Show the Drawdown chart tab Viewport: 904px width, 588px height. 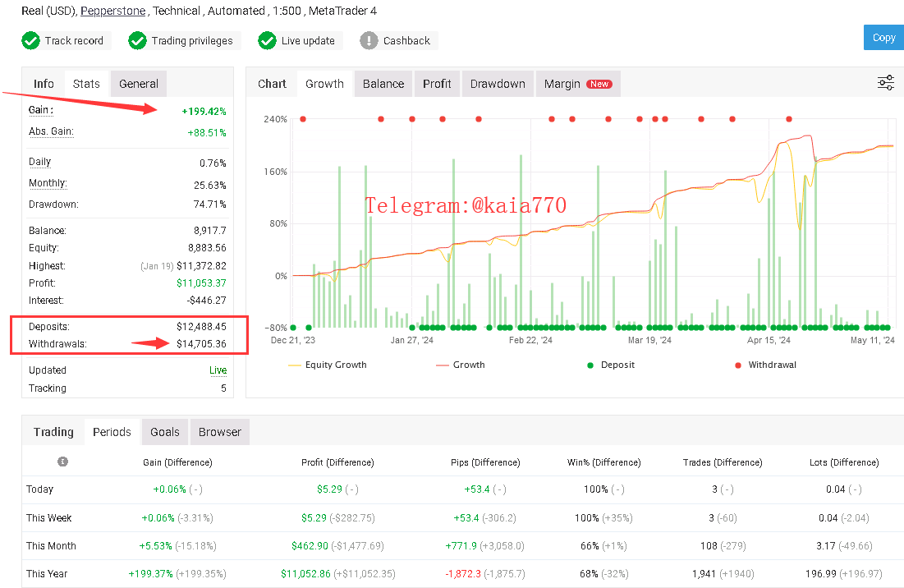tap(498, 84)
